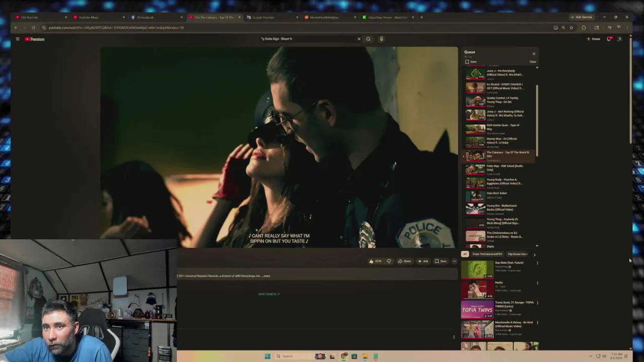Screen dimensions: 644x362
Task: Play Juicy J - Ain't Nothing in queue
Action: click(500, 115)
